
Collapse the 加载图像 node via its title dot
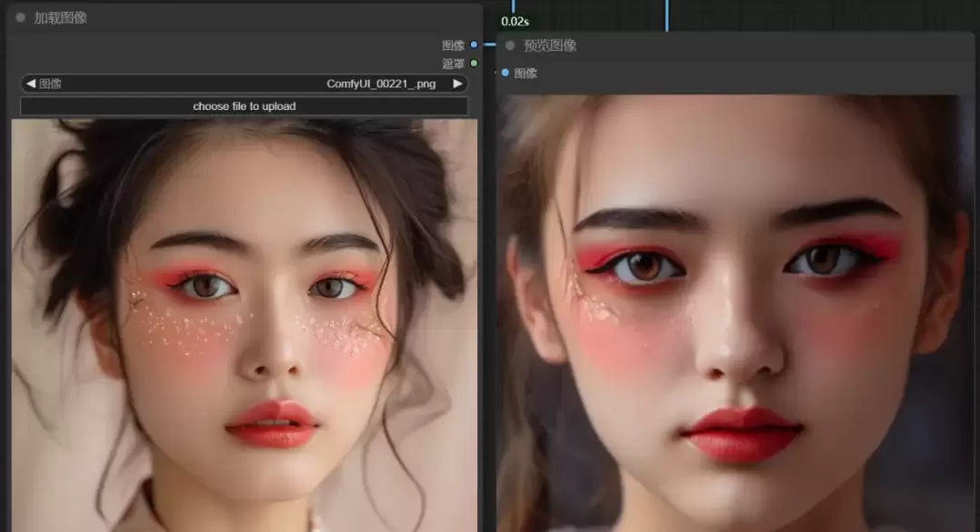click(x=21, y=17)
